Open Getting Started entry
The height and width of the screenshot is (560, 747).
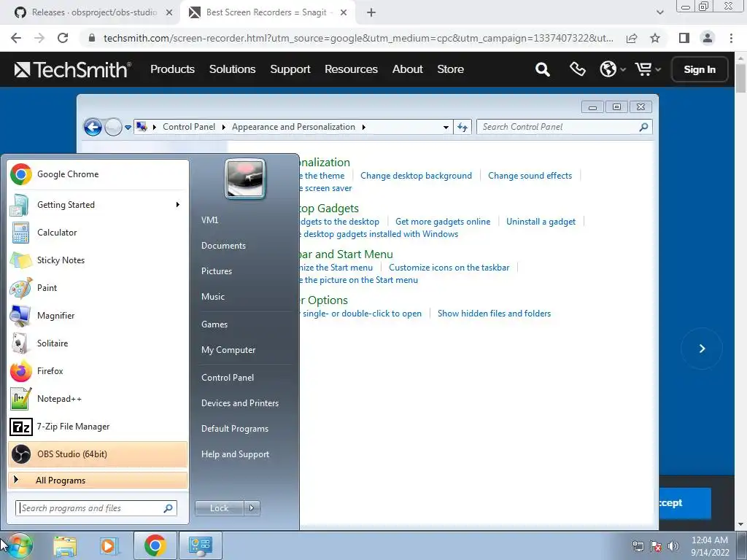tap(98, 205)
